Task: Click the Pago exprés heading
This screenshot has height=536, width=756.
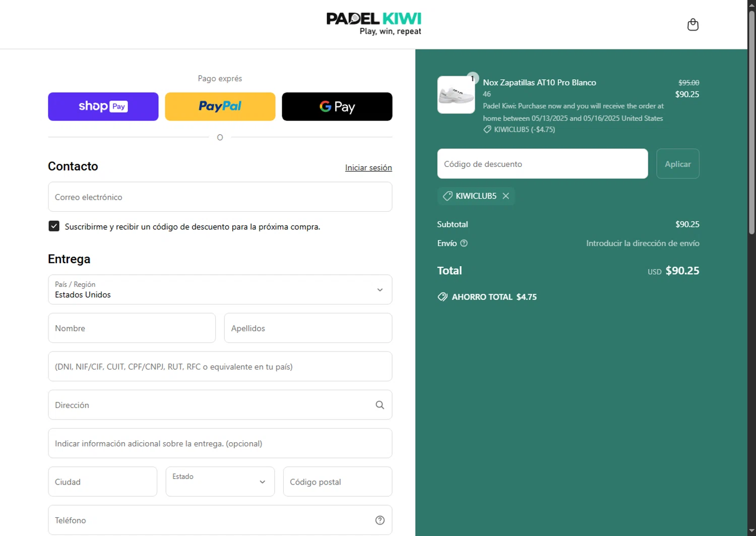Action: coord(220,78)
